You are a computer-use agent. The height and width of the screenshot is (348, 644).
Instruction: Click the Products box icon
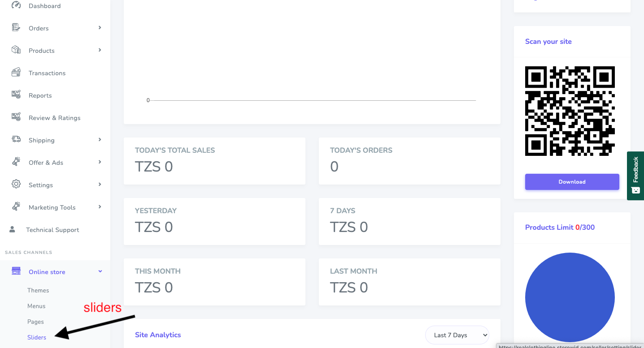[16, 50]
